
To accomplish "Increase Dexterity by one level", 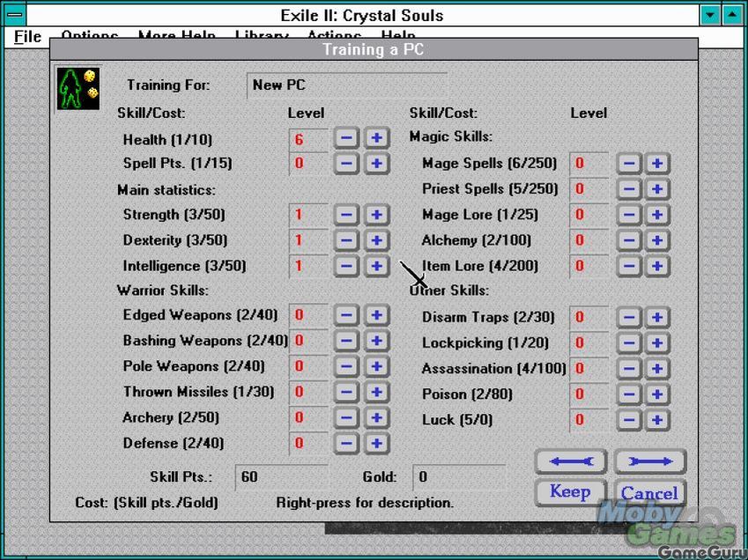I will tap(377, 240).
